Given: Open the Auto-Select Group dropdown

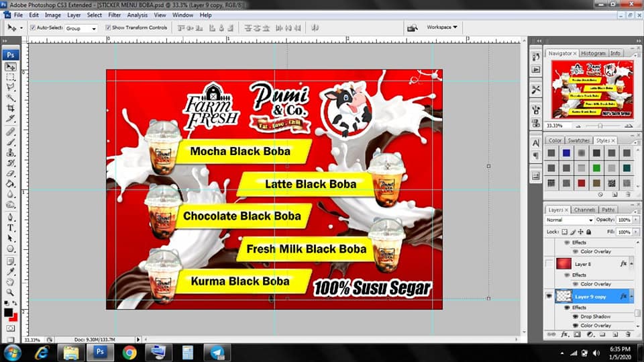Looking at the screenshot, I should pos(81,28).
